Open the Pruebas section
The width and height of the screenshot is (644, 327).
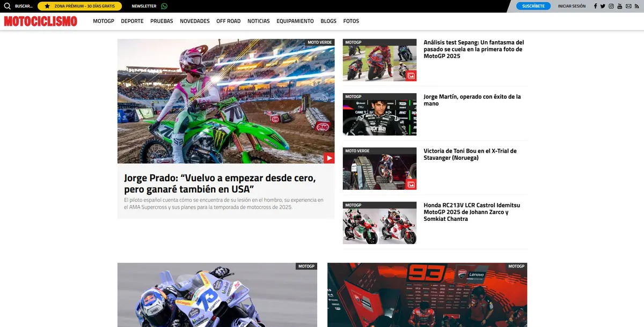coord(162,21)
